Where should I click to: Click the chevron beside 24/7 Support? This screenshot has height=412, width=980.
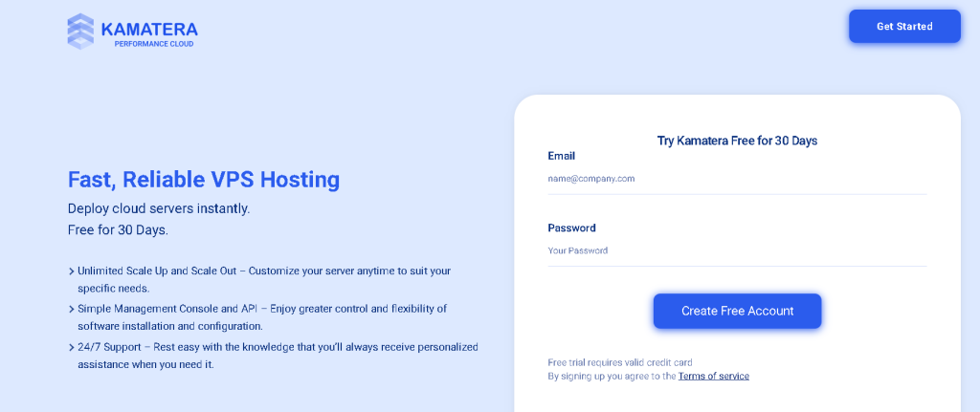pos(72,348)
